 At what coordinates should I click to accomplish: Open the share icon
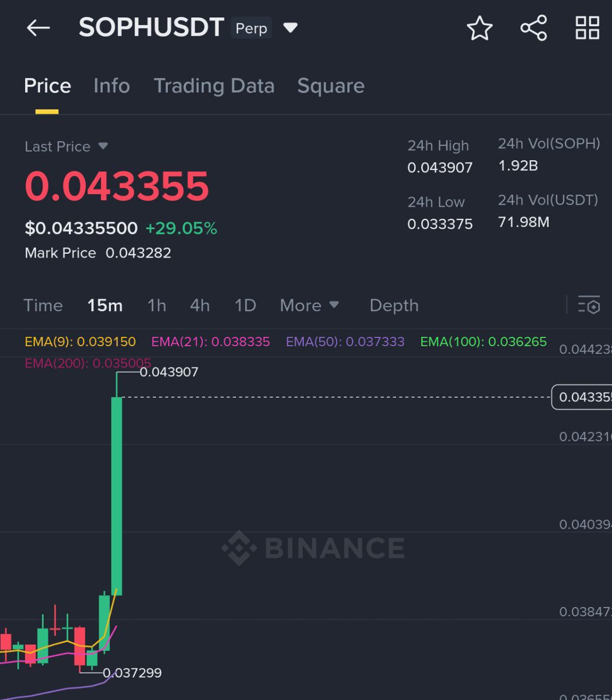pyautogui.click(x=534, y=28)
